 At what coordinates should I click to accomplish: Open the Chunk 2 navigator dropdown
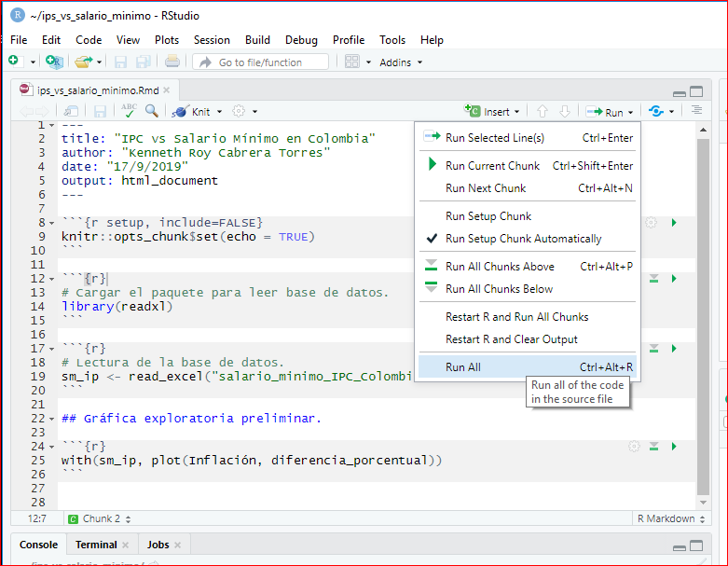tap(100, 518)
